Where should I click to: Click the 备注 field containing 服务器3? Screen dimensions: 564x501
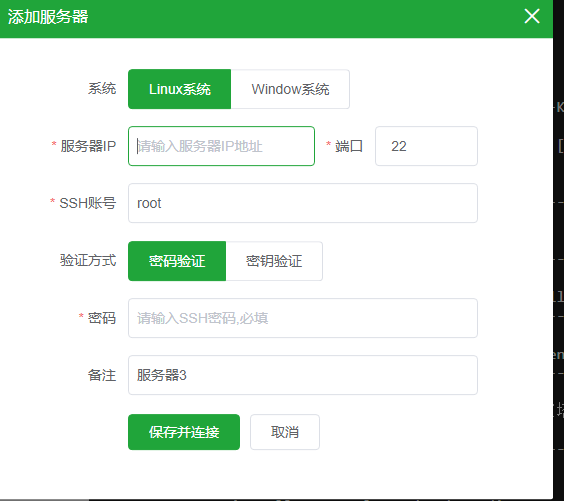(303, 375)
